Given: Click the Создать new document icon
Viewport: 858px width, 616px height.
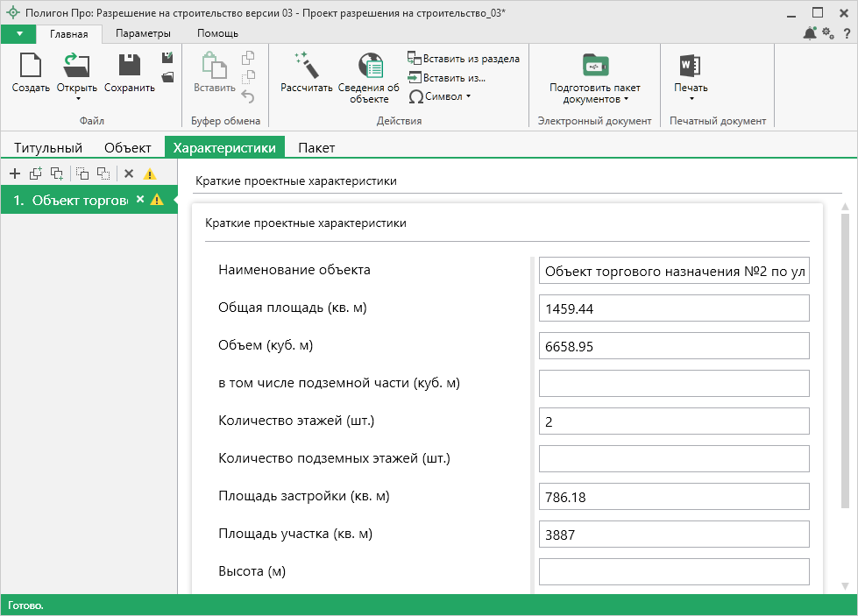Looking at the screenshot, I should coord(30,67).
